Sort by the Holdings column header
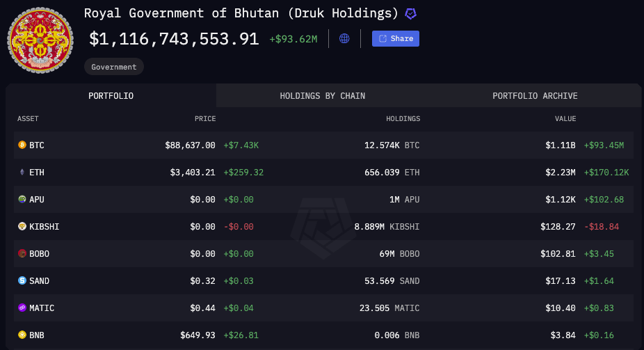This screenshot has width=644, height=350. coord(403,119)
